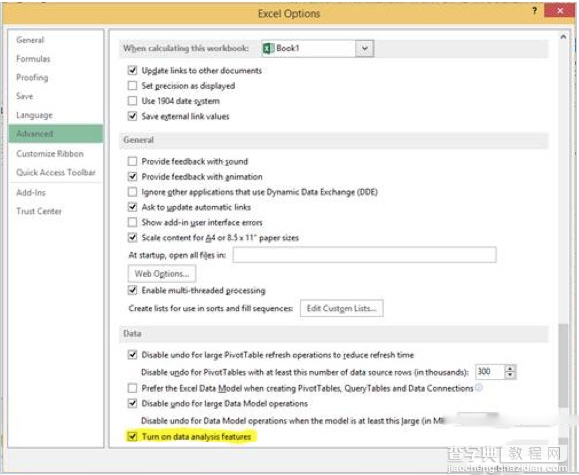
Task: Click 'Create lists for use in sorts' label
Action: click(x=210, y=308)
